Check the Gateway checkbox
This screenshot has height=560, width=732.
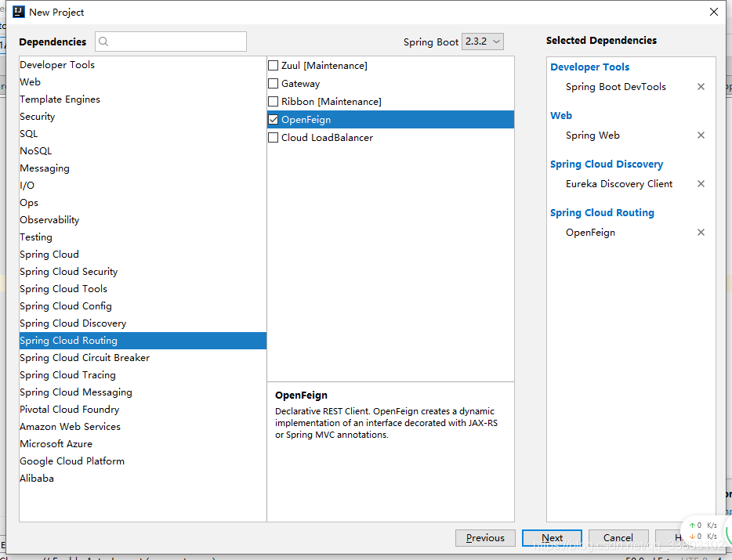pos(273,84)
